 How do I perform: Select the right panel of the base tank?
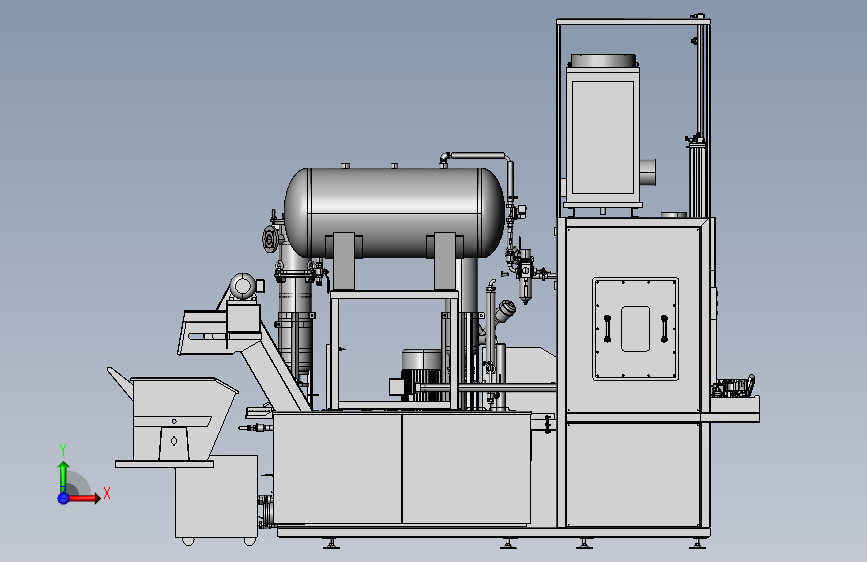pyautogui.click(x=466, y=469)
